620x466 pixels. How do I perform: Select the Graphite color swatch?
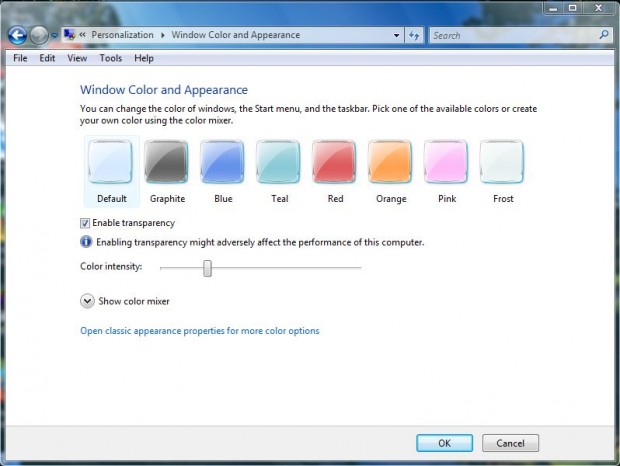coord(166,162)
